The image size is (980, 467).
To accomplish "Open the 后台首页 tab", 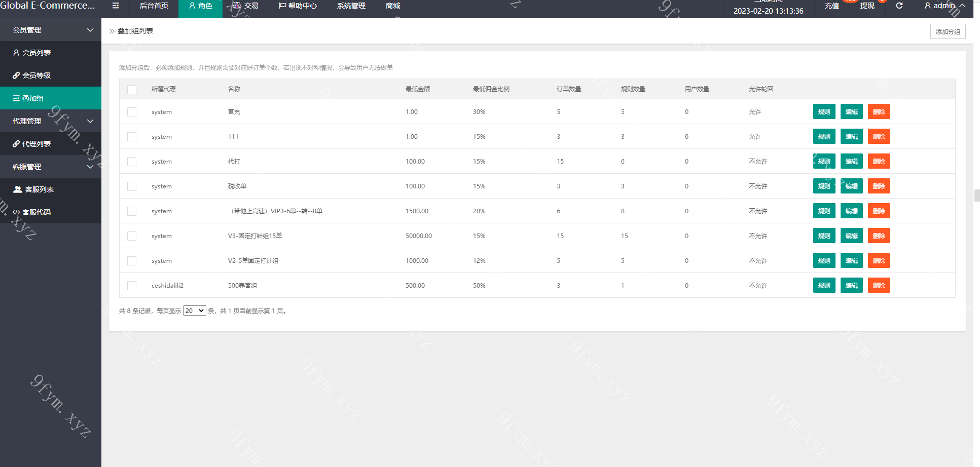I will coord(154,6).
